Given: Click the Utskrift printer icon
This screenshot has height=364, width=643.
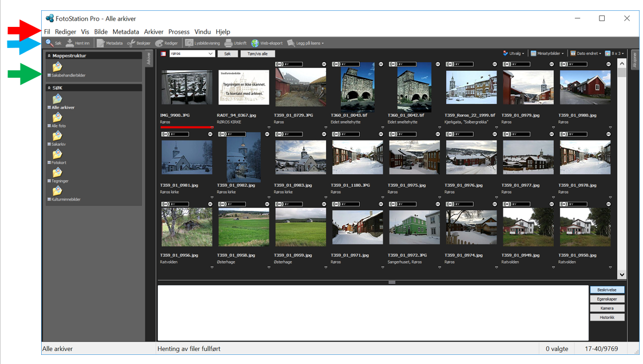Looking at the screenshot, I should 228,43.
